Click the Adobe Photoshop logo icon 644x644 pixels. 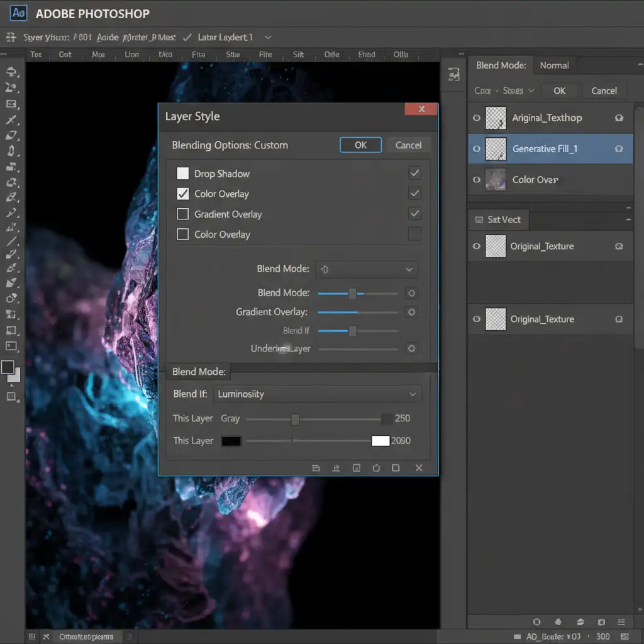pyautogui.click(x=19, y=13)
